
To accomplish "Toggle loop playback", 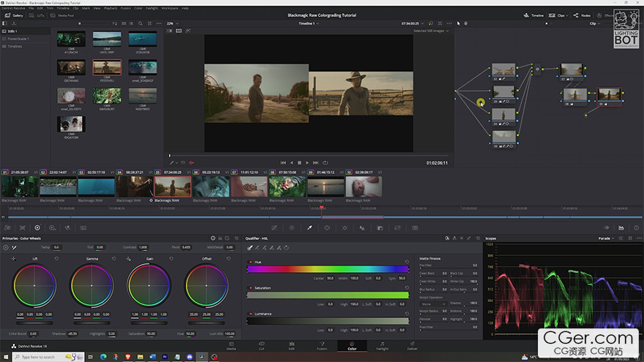I will (325, 163).
